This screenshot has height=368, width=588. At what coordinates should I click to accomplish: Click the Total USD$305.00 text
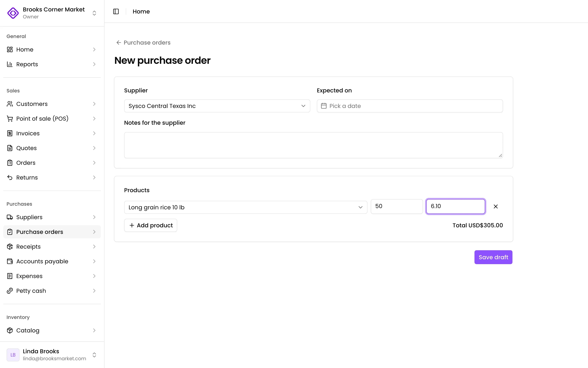point(478,225)
